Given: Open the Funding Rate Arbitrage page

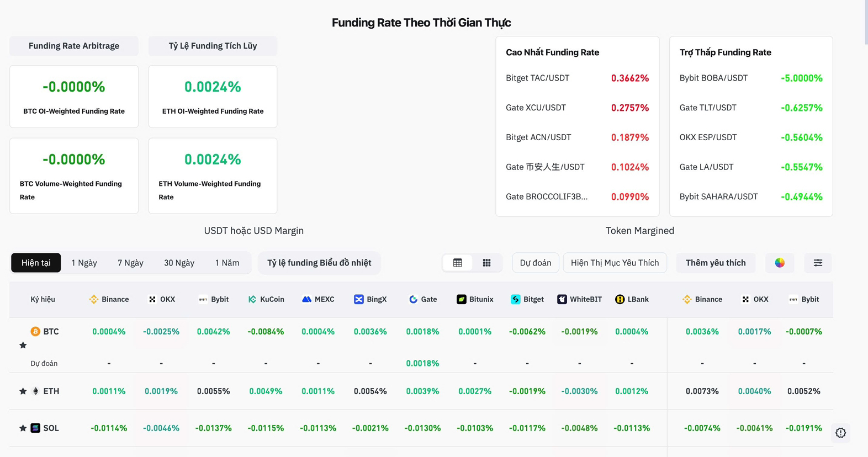Looking at the screenshot, I should pos(74,46).
